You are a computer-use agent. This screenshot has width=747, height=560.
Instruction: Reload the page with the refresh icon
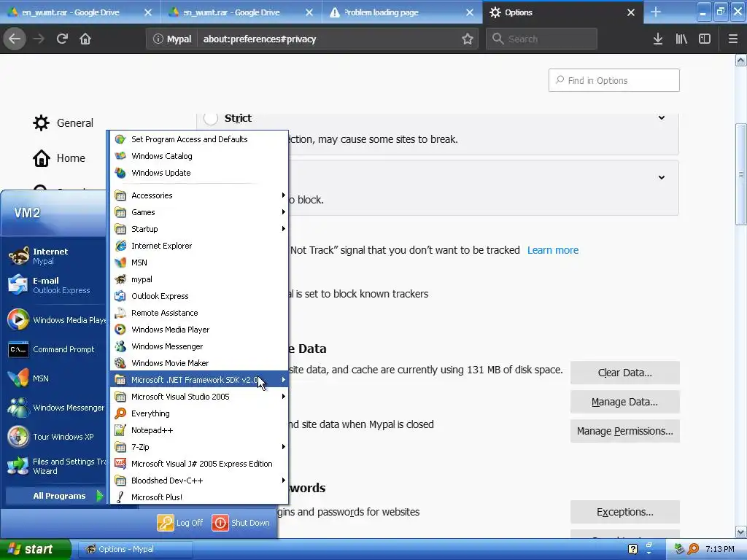click(62, 39)
